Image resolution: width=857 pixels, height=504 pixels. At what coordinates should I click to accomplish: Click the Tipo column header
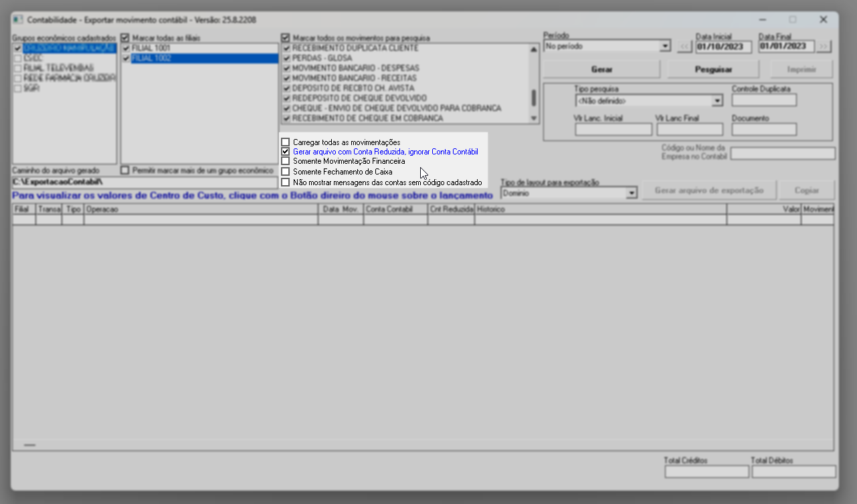pyautogui.click(x=73, y=209)
